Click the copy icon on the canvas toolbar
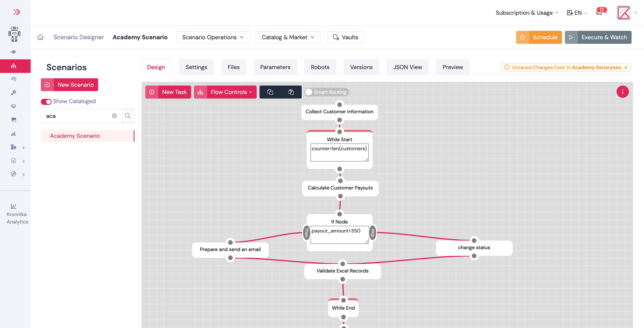This screenshot has height=328, width=644. coord(270,92)
